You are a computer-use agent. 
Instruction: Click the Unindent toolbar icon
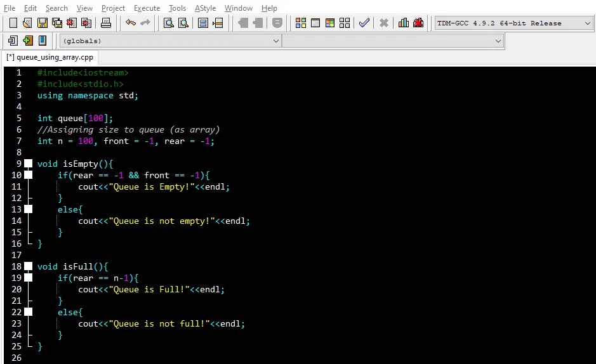click(x=258, y=23)
